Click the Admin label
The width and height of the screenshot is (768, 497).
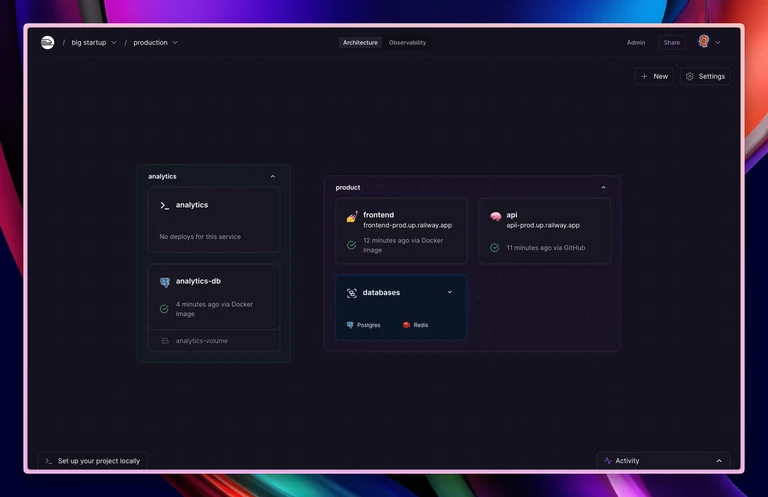tap(636, 43)
